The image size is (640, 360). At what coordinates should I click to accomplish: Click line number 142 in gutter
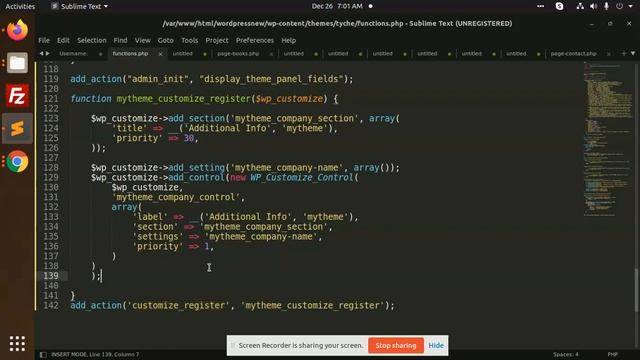51,305
